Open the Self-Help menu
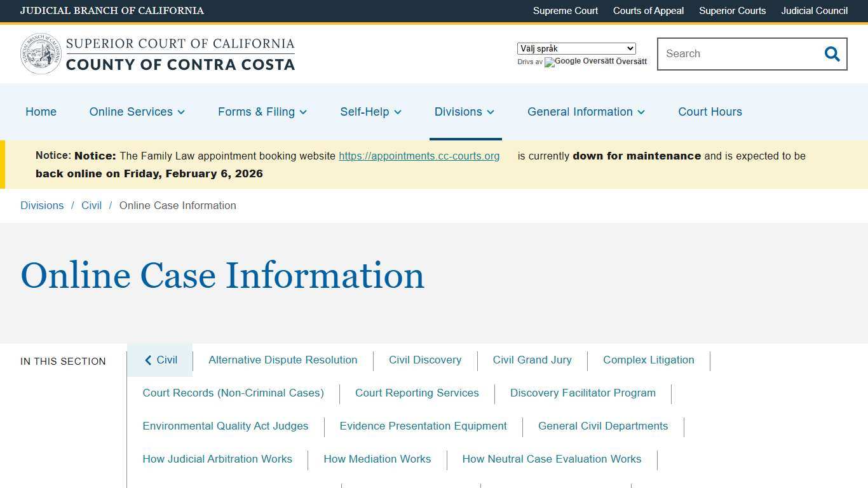Viewport: 868px width, 488px height. pos(370,112)
